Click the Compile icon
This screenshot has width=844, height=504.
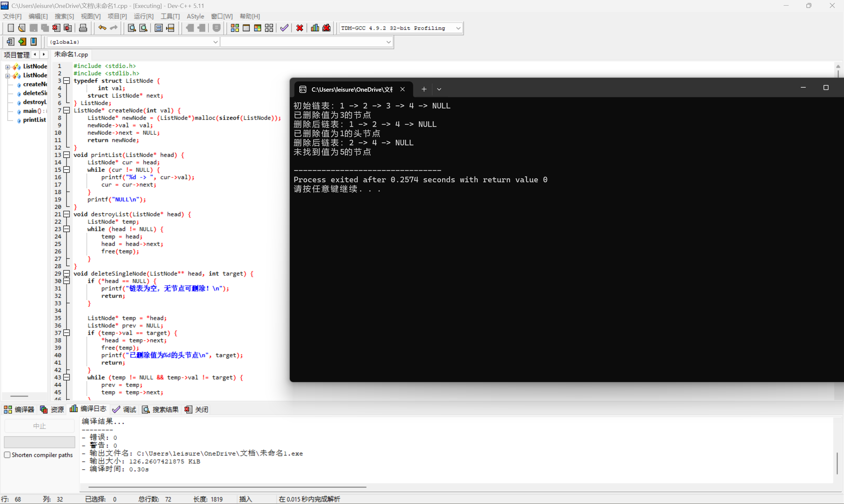pyautogui.click(x=234, y=28)
